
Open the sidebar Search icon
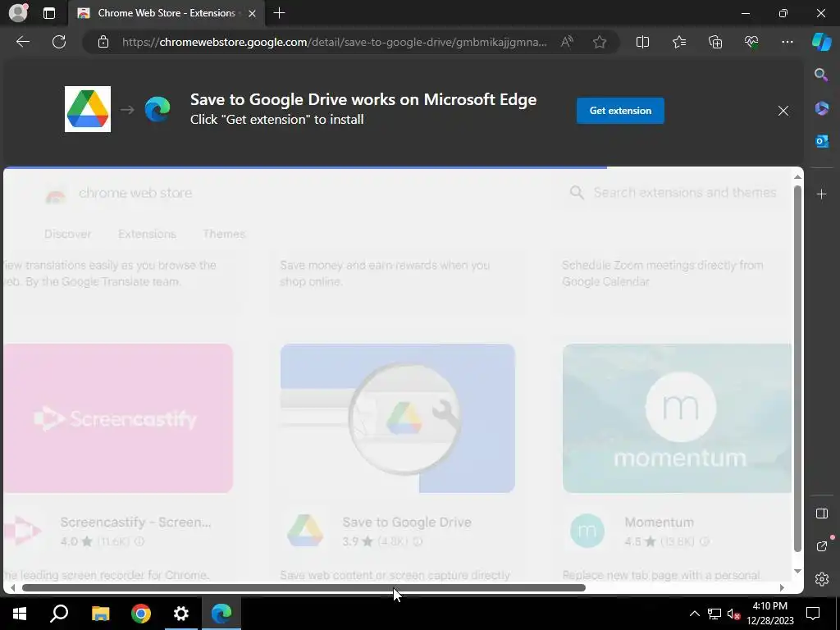pyautogui.click(x=821, y=75)
